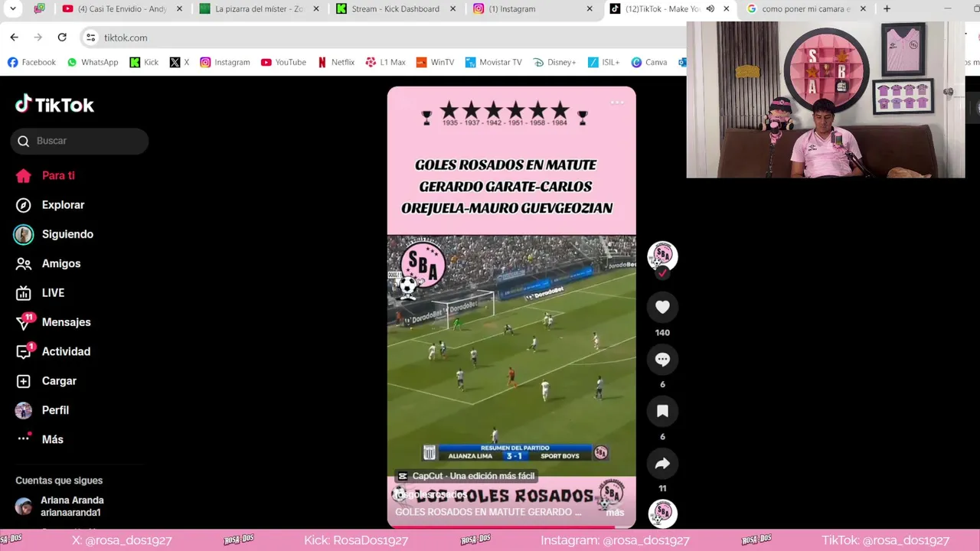Open Siguiendo feed

pos(54,234)
